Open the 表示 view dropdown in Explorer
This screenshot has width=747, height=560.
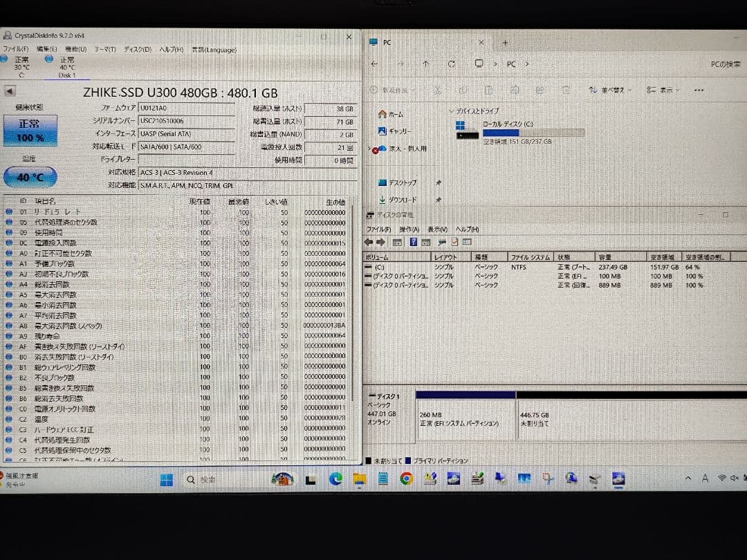(x=664, y=91)
